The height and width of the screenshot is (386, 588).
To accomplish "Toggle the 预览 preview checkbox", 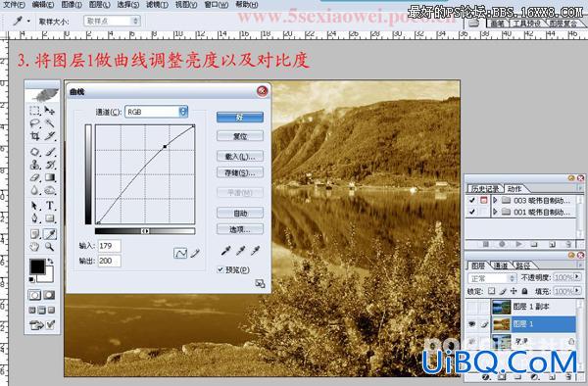I will coord(220,269).
